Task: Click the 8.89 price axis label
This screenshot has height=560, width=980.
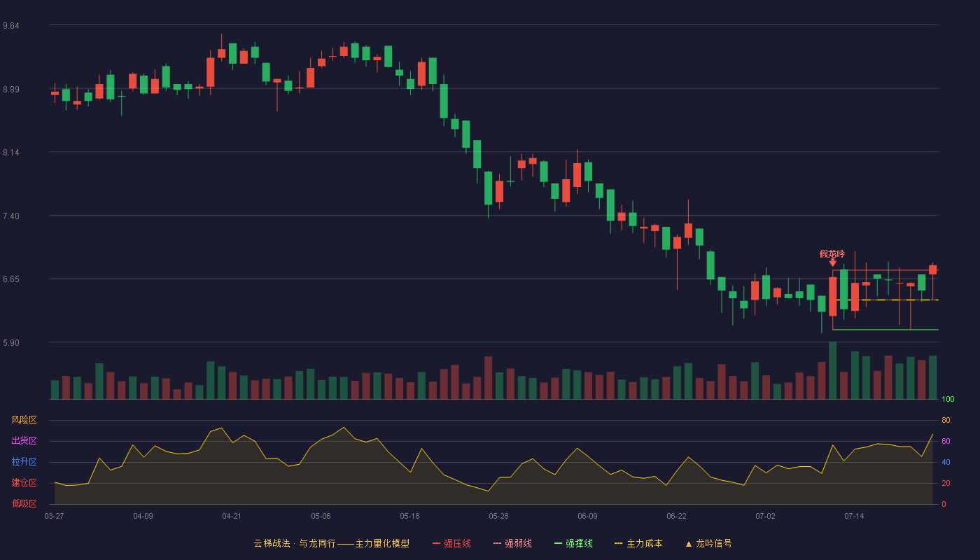Action: pyautogui.click(x=11, y=89)
